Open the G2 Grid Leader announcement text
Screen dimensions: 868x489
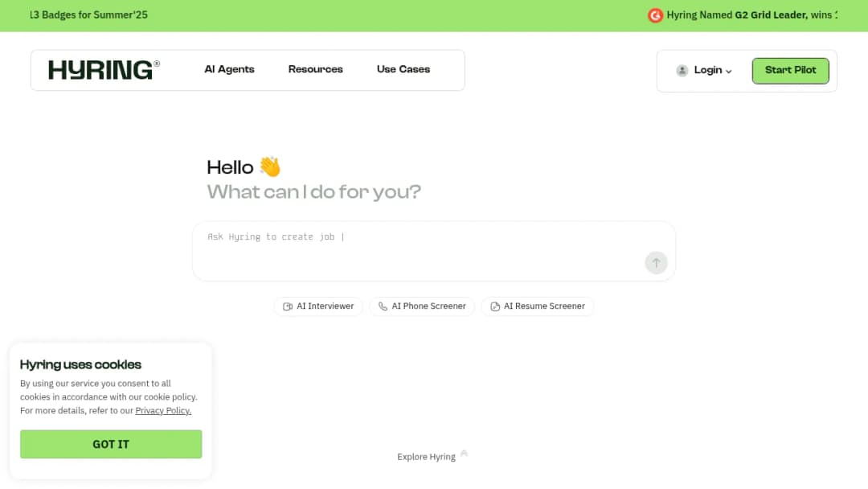[751, 15]
